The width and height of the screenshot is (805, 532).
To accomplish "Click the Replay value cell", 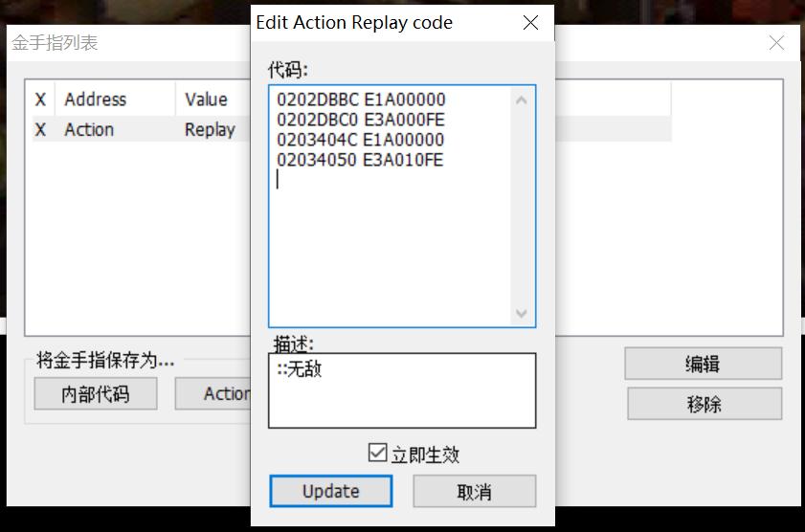I will click(210, 129).
